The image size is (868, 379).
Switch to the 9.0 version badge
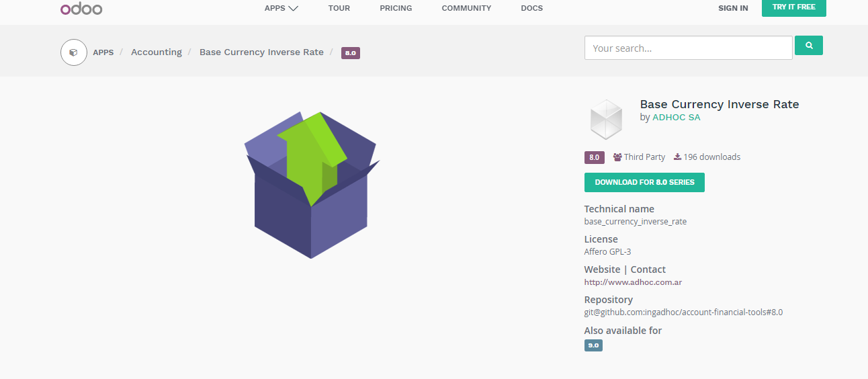593,345
